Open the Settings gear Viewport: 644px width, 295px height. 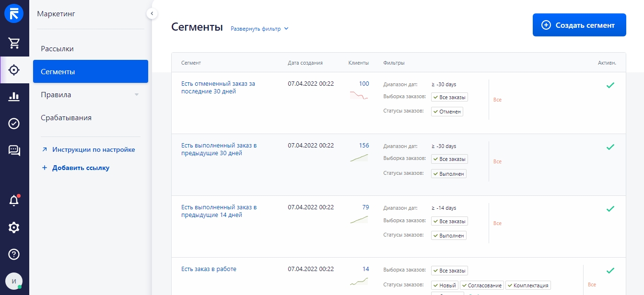pyautogui.click(x=14, y=227)
